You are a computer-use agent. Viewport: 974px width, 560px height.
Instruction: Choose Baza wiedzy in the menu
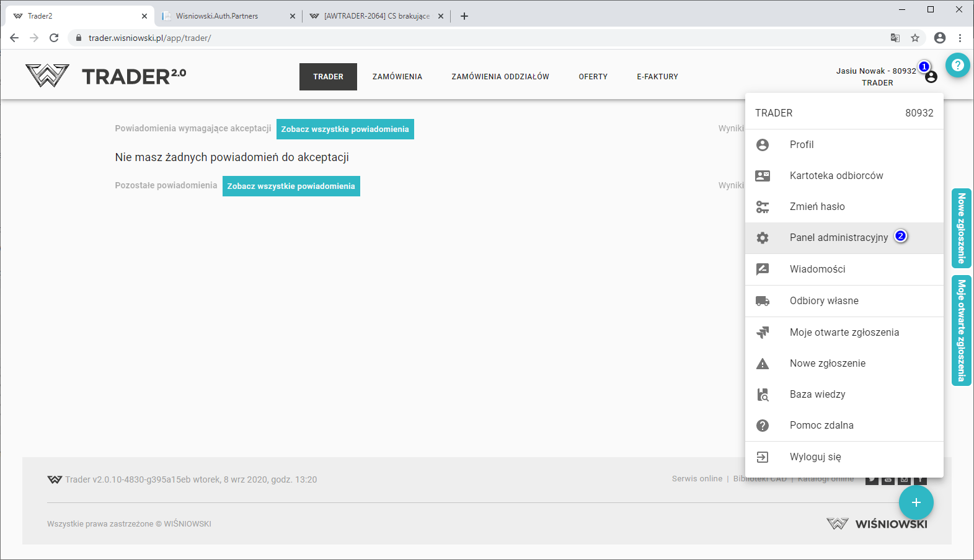(817, 395)
